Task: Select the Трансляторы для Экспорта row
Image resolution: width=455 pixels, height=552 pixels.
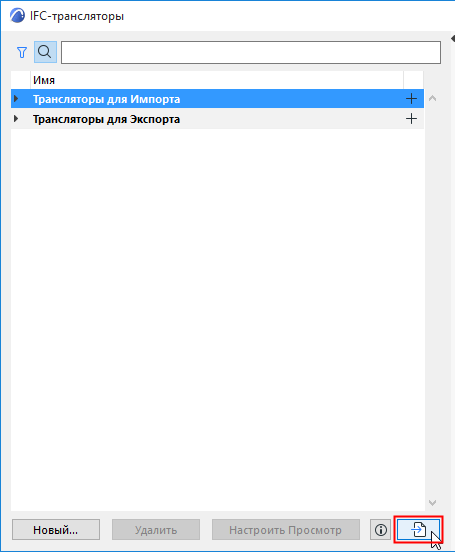Action: (x=217, y=119)
